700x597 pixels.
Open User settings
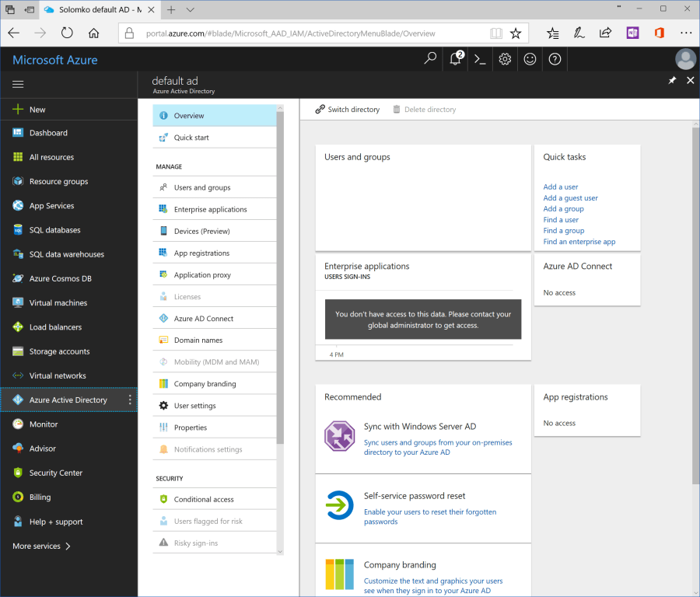click(x=215, y=406)
